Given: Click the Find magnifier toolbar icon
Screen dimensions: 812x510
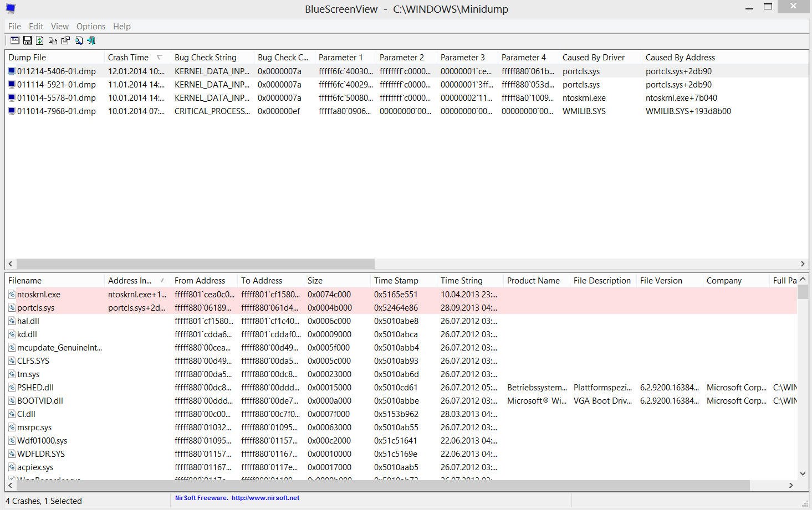Looking at the screenshot, I should [x=79, y=40].
